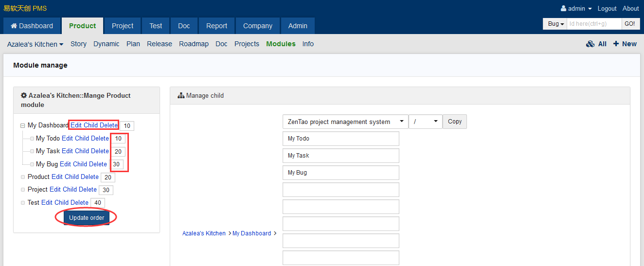Screen dimensions: 644x266
Task: Click the admin user icon
Action: point(563,8)
